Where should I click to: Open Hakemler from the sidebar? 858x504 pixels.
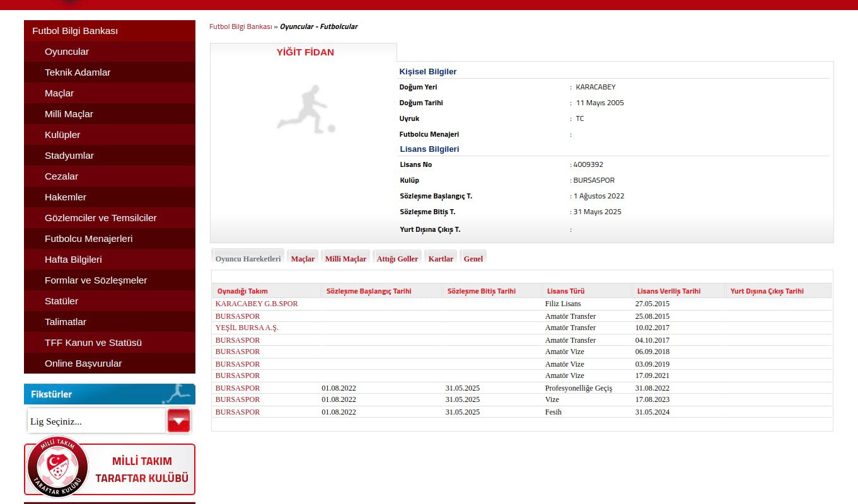[66, 197]
